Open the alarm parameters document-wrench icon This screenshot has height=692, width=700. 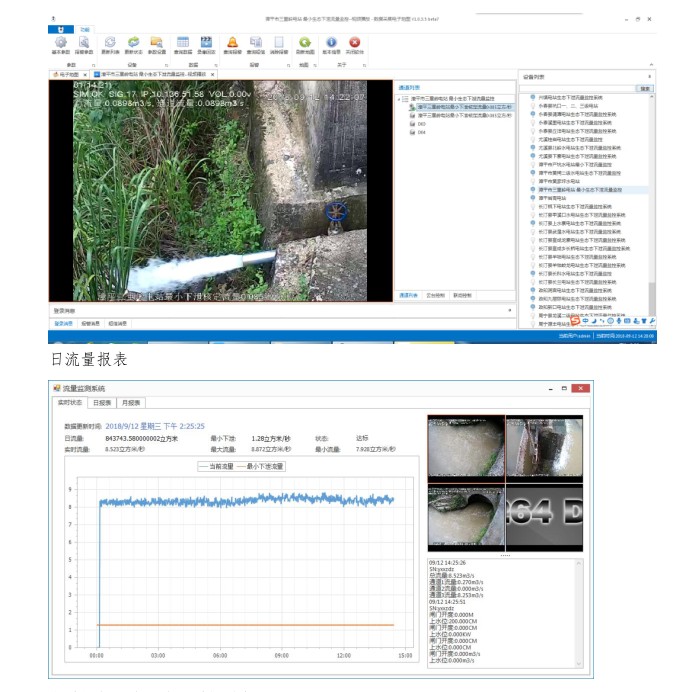click(83, 42)
